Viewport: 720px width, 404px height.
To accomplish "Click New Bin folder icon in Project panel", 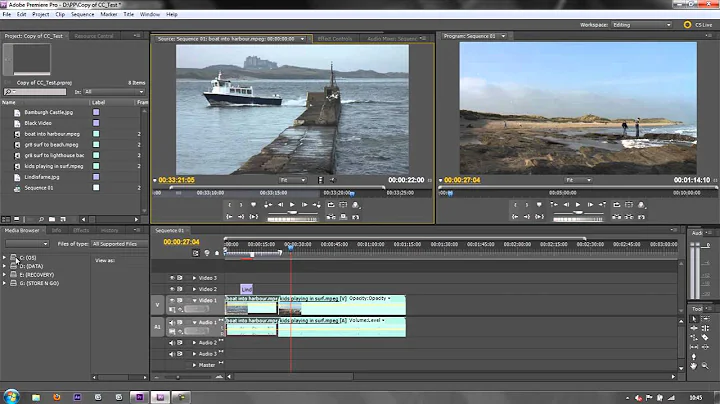I will (52, 219).
